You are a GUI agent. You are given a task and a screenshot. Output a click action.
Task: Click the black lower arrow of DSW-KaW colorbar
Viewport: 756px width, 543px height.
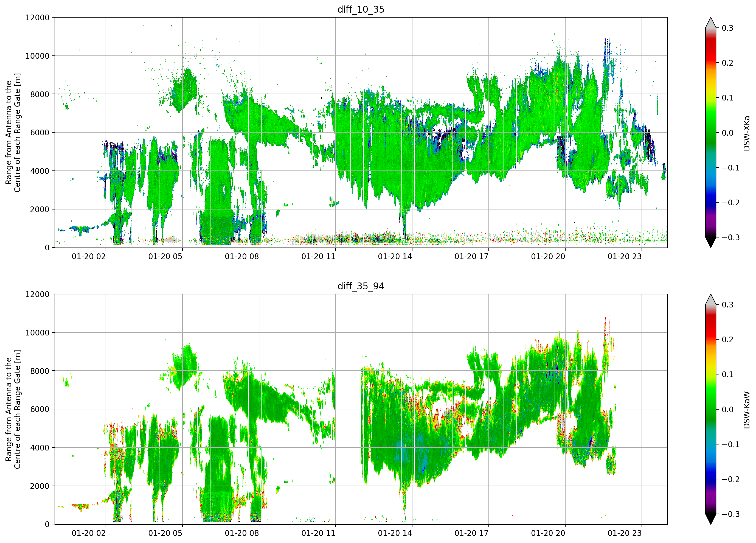(x=711, y=519)
